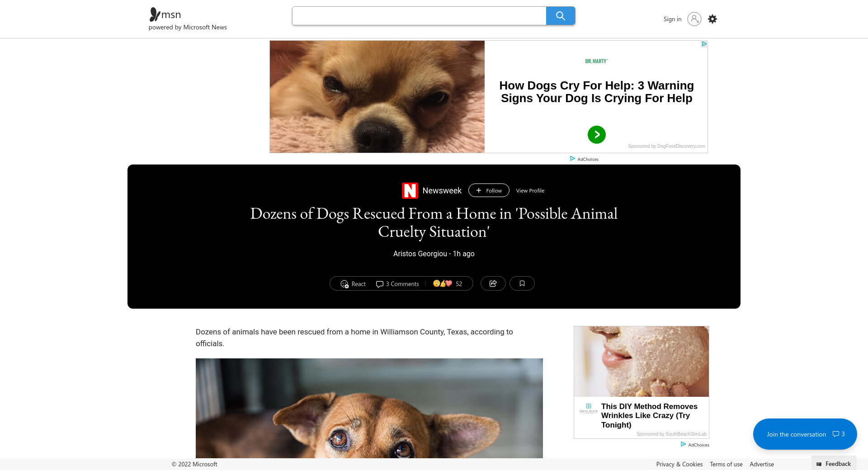Click Join the conversation button
This screenshot has width=868, height=470.
click(805, 434)
